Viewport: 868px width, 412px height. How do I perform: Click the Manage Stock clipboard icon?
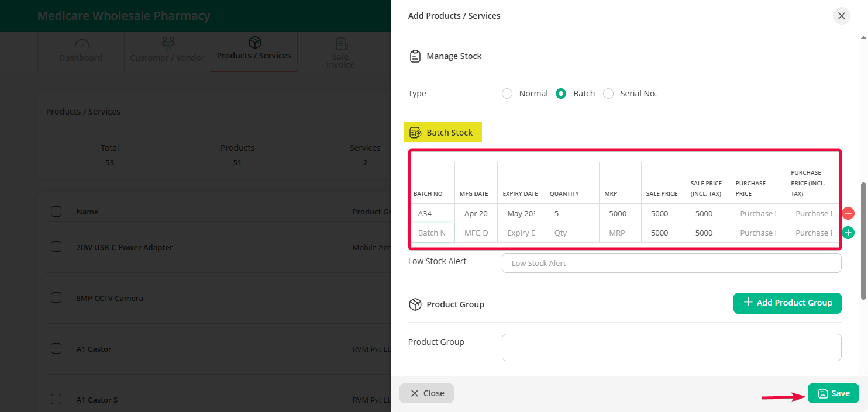pyautogui.click(x=415, y=56)
